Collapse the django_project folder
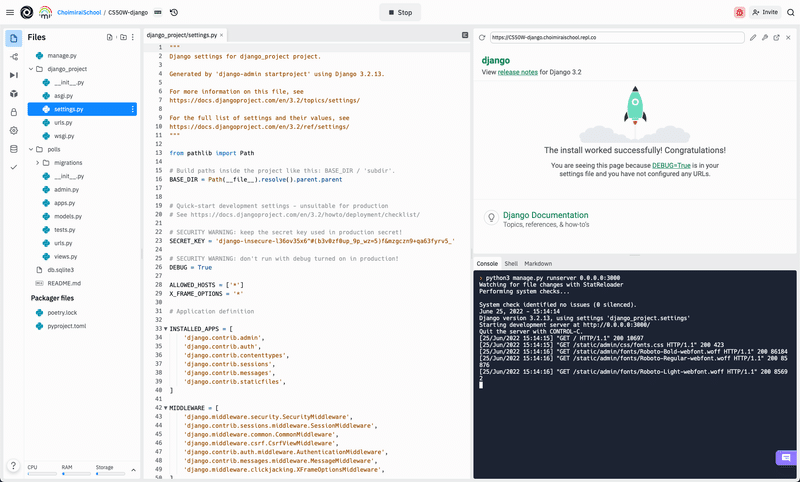Image resolution: width=800 pixels, height=482 pixels. [x=31, y=69]
